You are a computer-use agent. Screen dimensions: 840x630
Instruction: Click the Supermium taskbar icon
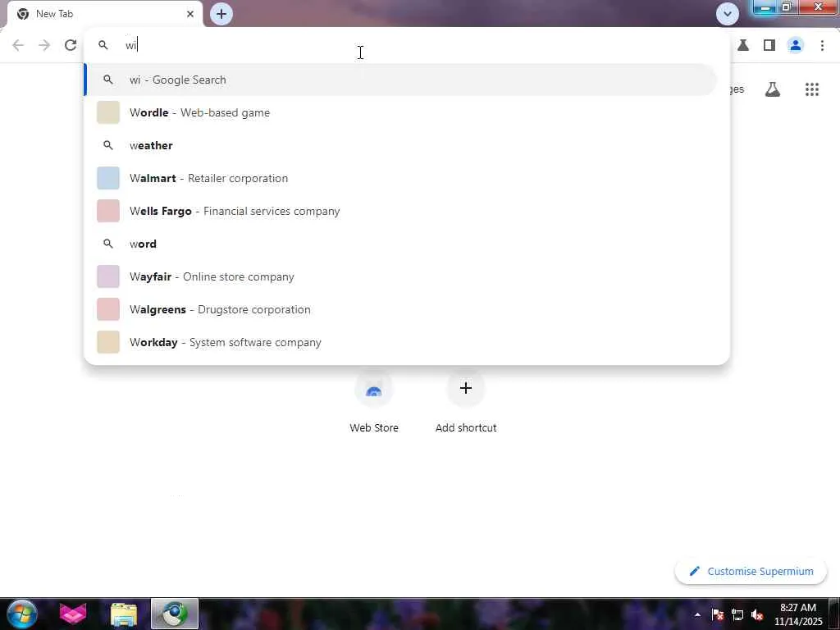pos(175,614)
